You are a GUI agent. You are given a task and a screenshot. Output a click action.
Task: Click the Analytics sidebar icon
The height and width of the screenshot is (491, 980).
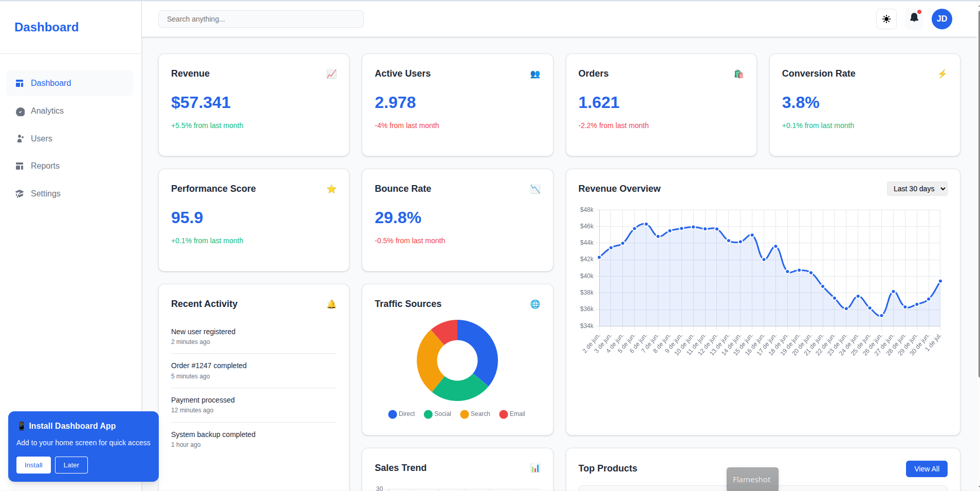click(20, 112)
